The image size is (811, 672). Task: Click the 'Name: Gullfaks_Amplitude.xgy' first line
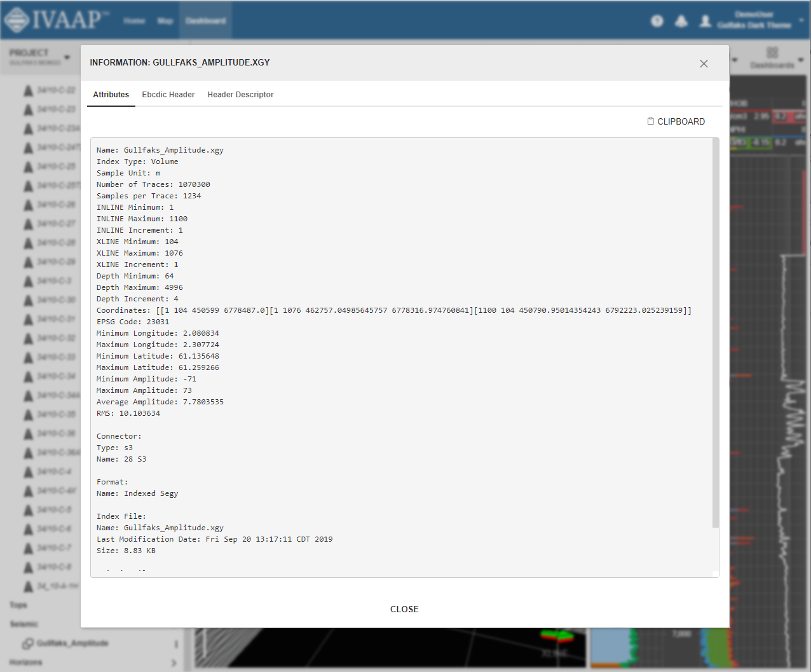160,150
